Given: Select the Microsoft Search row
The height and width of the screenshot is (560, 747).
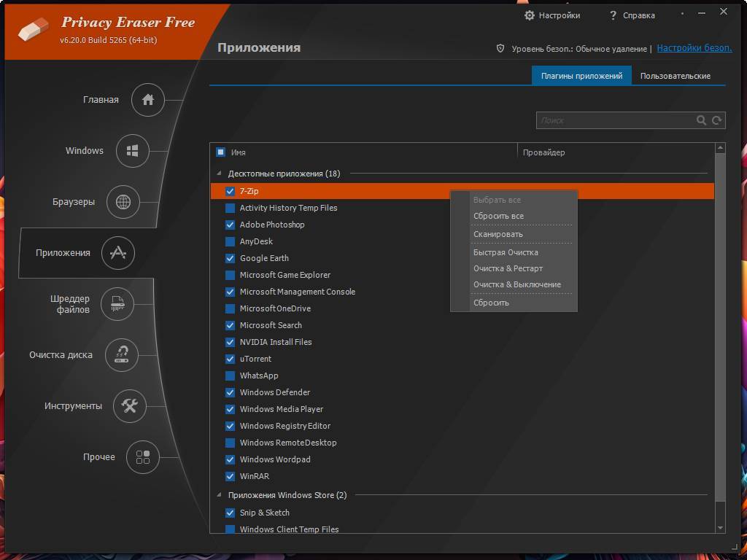Looking at the screenshot, I should [462, 325].
